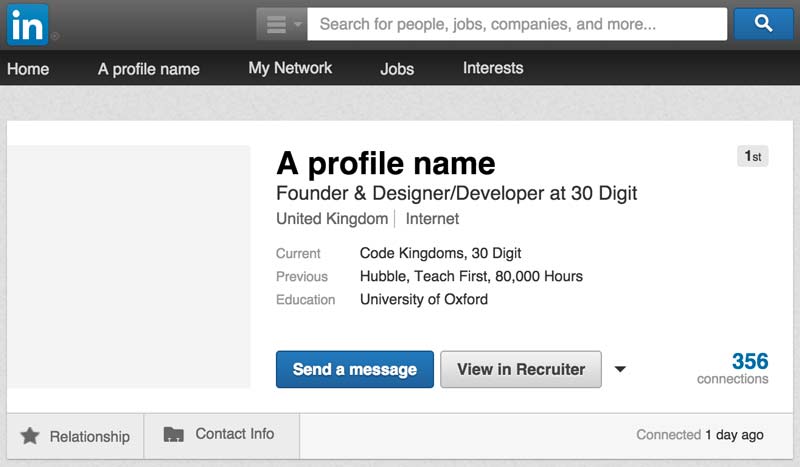Open the search category filter dropdown
Screen dimensions: 800x467
click(282, 24)
